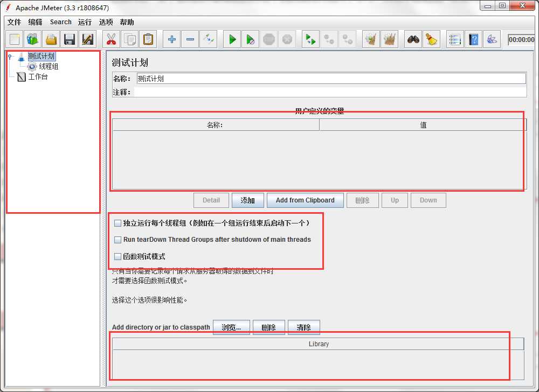Click the 删除 button below variables table
539x392 pixels.
363,200
